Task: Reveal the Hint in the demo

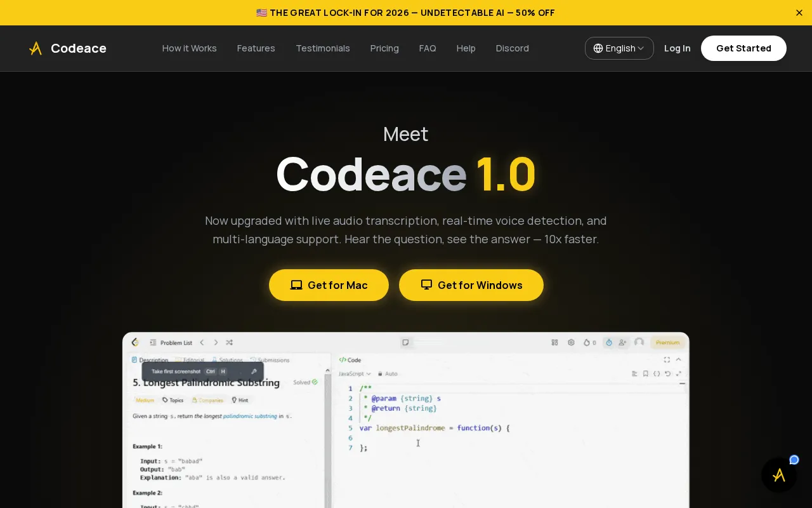Action: point(240,400)
